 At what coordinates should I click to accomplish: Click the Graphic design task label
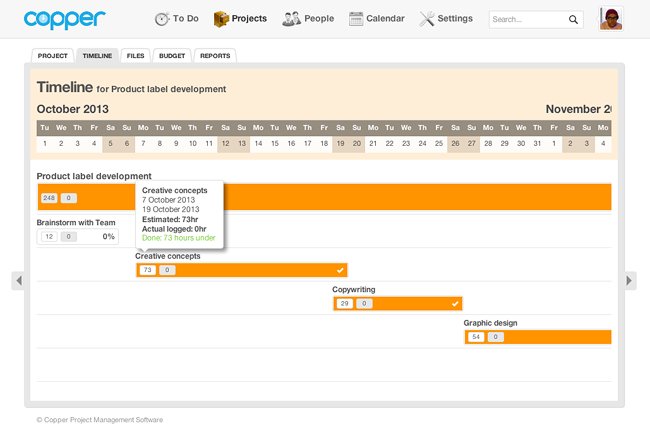[x=490, y=323]
